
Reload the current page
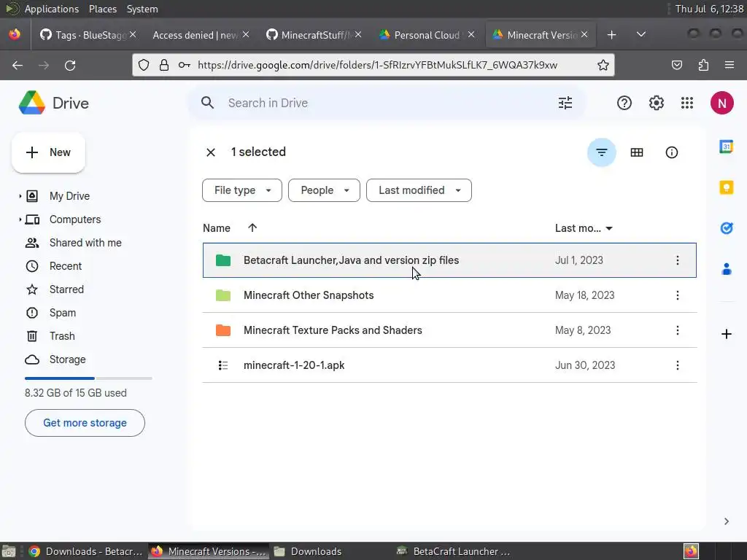point(70,65)
